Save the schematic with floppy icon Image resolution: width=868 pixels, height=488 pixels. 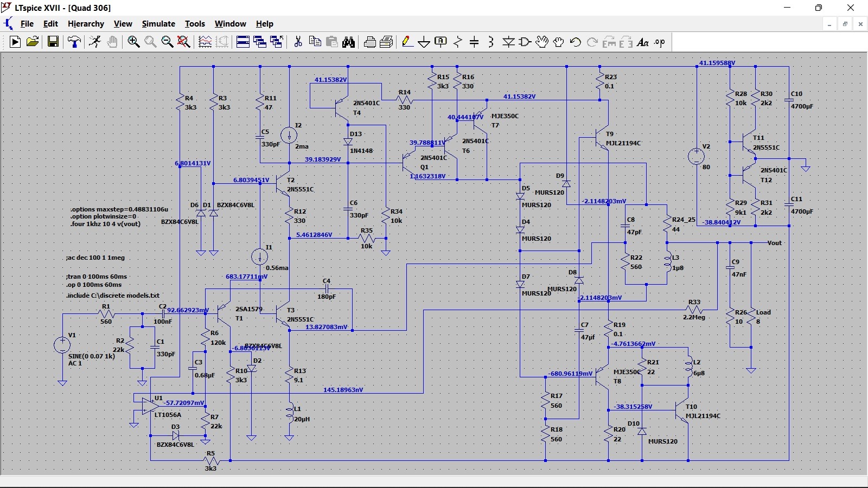click(53, 42)
